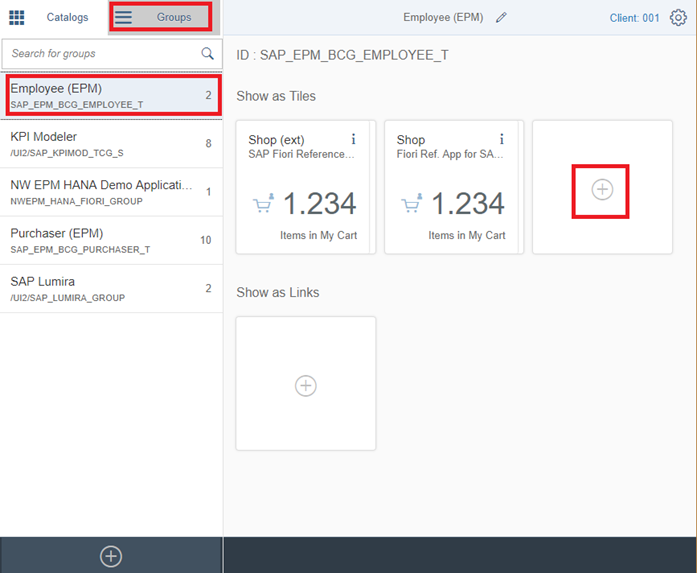Open the settings gear icon
This screenshot has width=697, height=573.
tap(678, 18)
